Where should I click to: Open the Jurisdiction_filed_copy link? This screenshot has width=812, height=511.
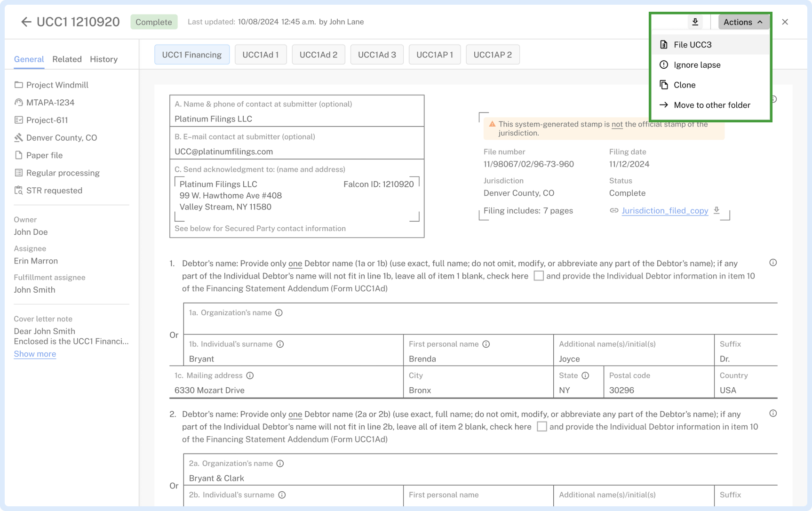click(665, 211)
